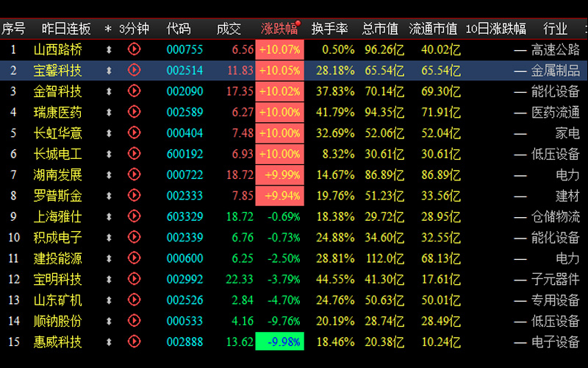Select stock name 积成电子
The width and height of the screenshot is (588, 368).
(58, 238)
